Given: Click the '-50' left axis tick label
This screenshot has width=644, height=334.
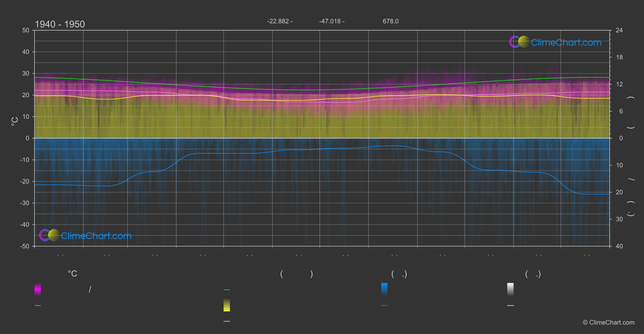Looking at the screenshot, I should (x=25, y=246).
